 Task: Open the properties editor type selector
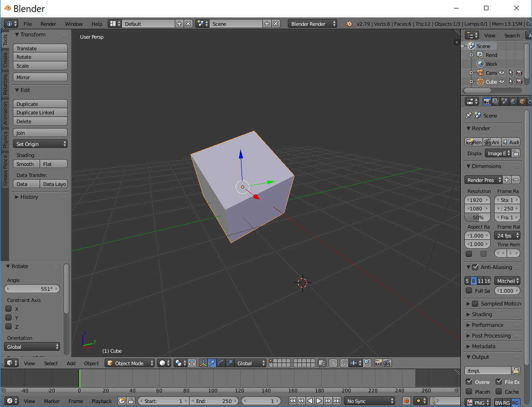pyautogui.click(x=472, y=101)
